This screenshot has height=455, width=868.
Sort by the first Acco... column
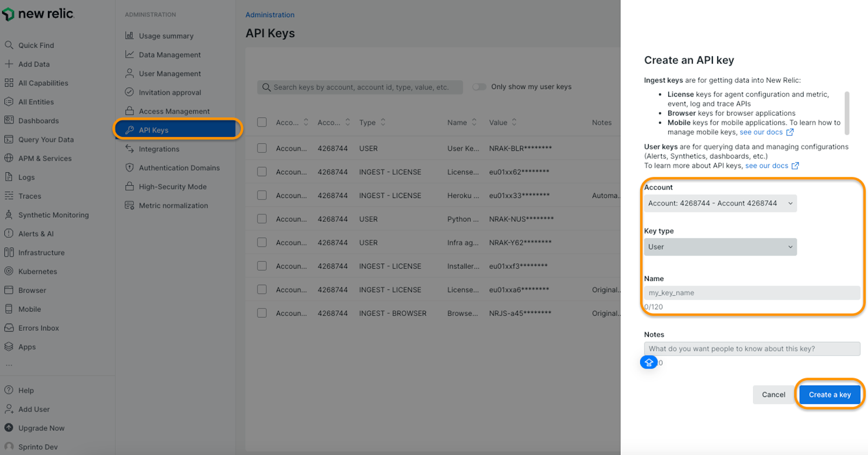coord(306,122)
